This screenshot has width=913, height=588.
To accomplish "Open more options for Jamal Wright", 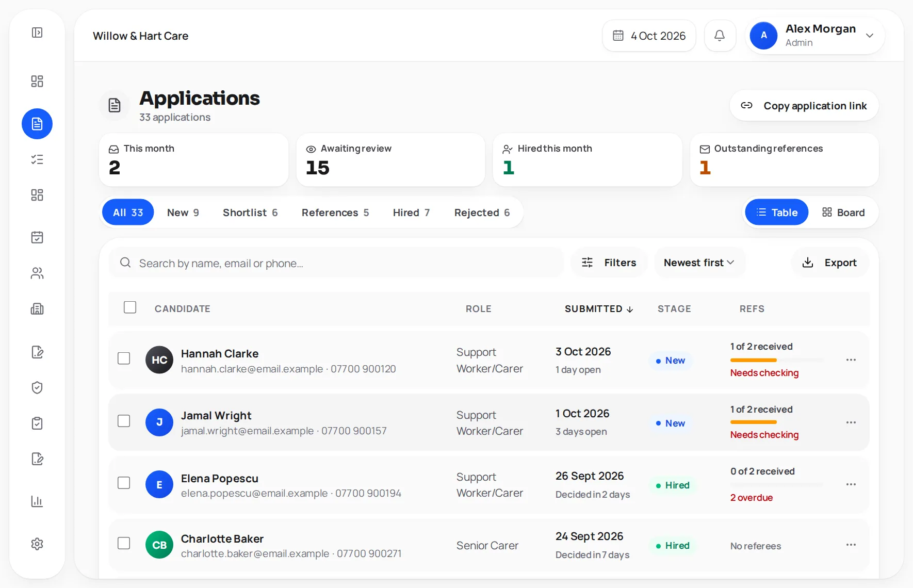I will [x=851, y=422].
